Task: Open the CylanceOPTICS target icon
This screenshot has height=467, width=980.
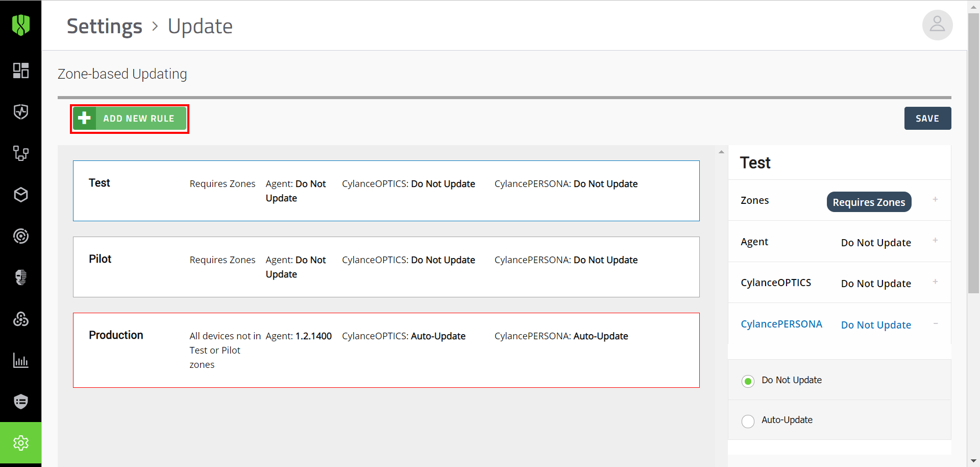Action: click(x=21, y=236)
